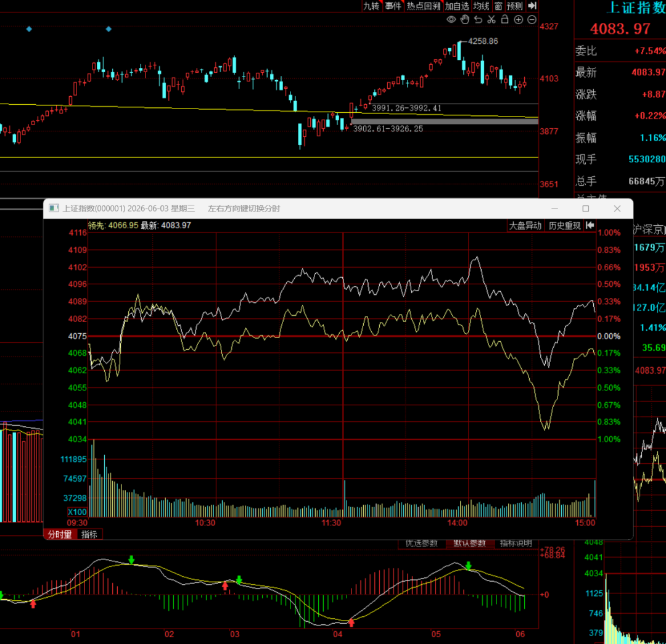Collapse the intraday panel with the arrow-bar icon
Screen dimensions: 666x644
pyautogui.click(x=590, y=226)
